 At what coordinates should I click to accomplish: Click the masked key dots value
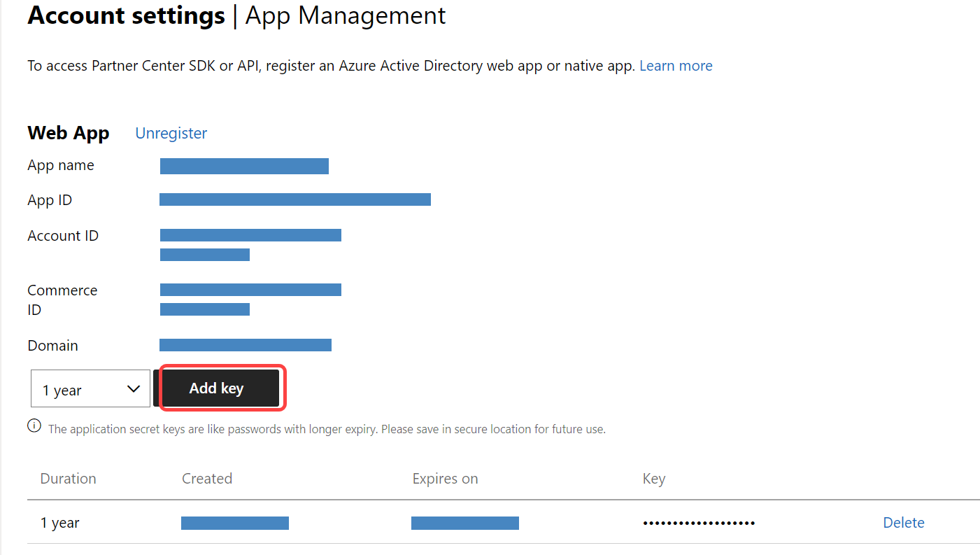pyautogui.click(x=698, y=523)
